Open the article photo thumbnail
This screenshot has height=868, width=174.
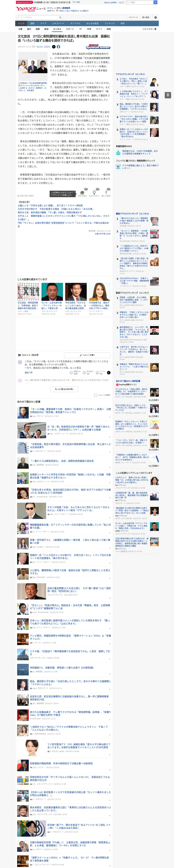32,66
